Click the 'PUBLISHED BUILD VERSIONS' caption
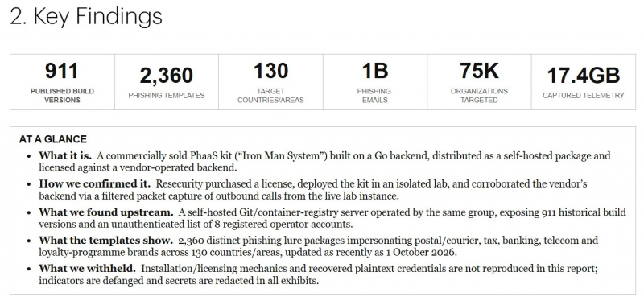644x301 pixels. click(x=63, y=96)
